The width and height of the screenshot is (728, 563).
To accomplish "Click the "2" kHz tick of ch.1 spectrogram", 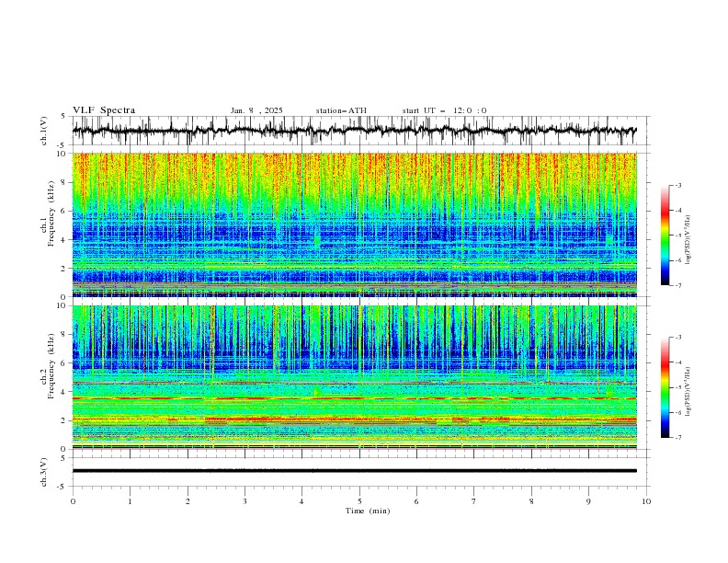I will [64, 268].
